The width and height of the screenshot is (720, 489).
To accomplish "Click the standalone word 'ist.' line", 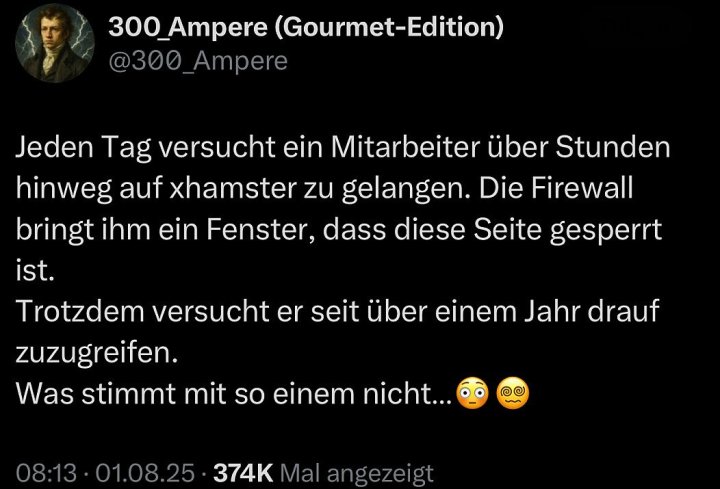I will (35, 270).
